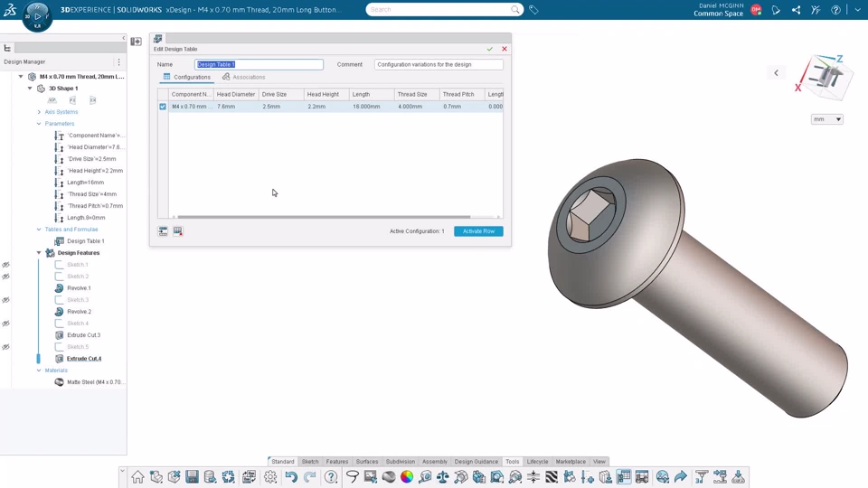Click the search magnifier icon
Viewport: 868px width, 488px height.
(515, 9)
